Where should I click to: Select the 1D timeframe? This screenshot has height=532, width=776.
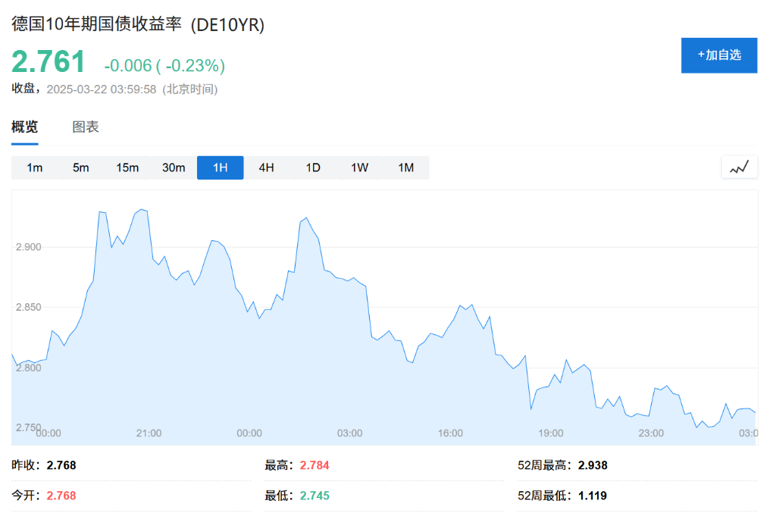[x=312, y=167]
